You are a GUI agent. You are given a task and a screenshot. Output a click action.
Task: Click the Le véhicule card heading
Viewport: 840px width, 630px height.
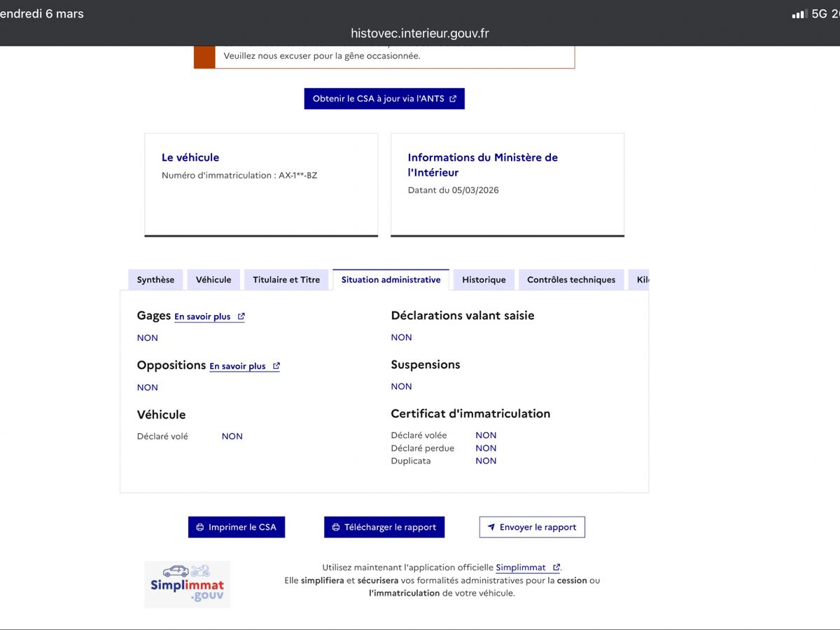[x=190, y=157]
